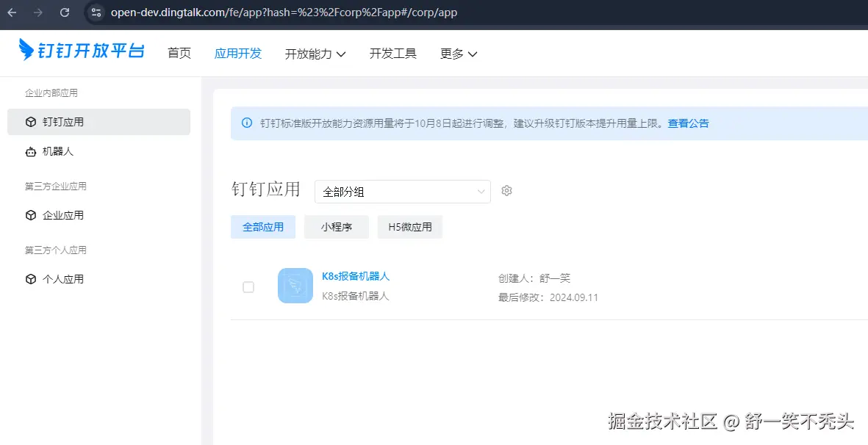This screenshot has height=445, width=868.
Task: Tick the checkbox for K8s报备机器人
Action: (x=248, y=287)
